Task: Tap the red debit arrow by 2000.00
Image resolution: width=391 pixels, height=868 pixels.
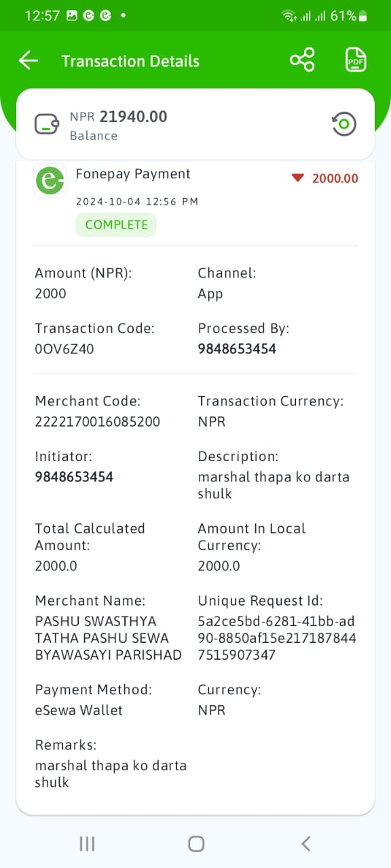Action: (x=297, y=178)
